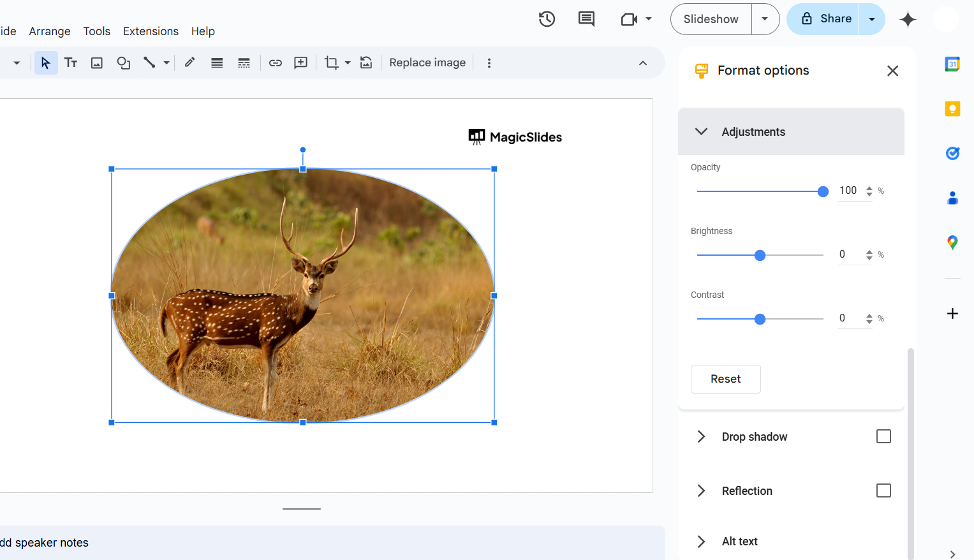The image size is (974, 560).
Task: Open version history clock icon
Action: click(547, 19)
